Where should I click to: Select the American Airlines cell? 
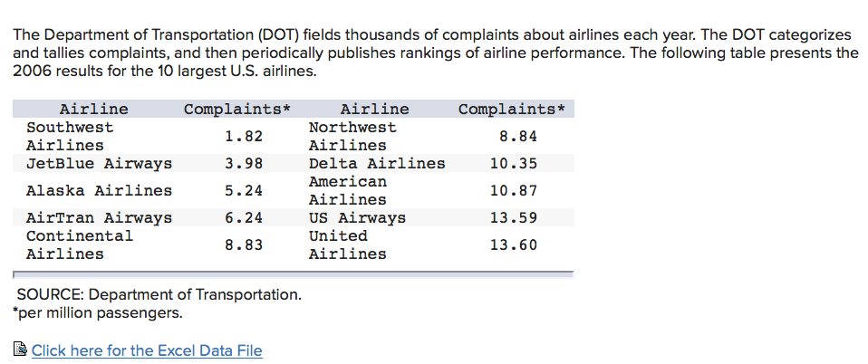point(348,191)
